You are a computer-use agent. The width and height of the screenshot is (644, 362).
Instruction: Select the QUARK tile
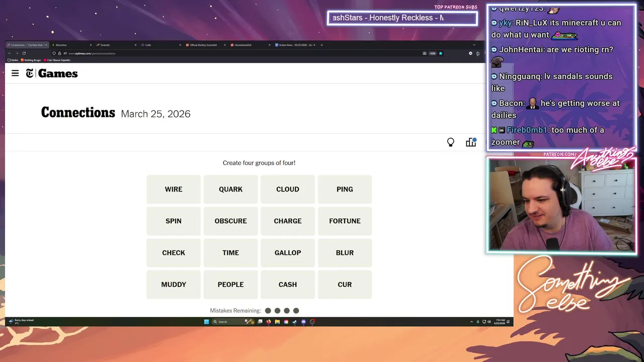point(230,189)
